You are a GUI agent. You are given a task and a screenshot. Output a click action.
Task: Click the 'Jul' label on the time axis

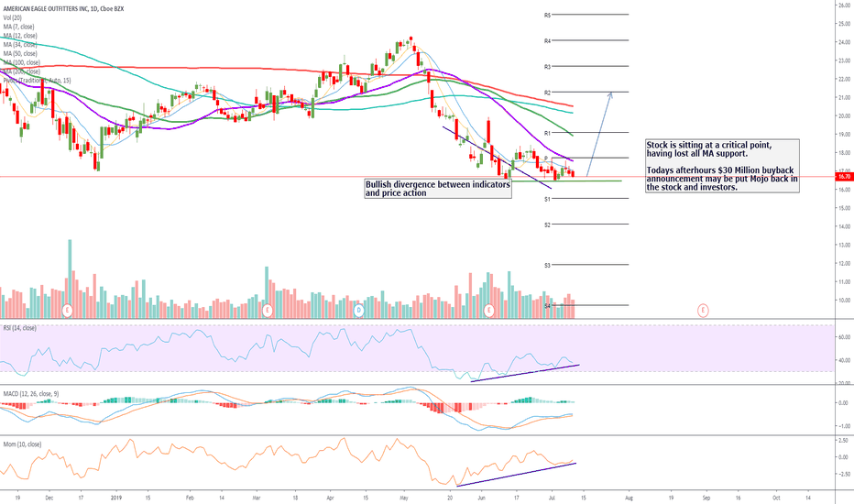coord(552,498)
